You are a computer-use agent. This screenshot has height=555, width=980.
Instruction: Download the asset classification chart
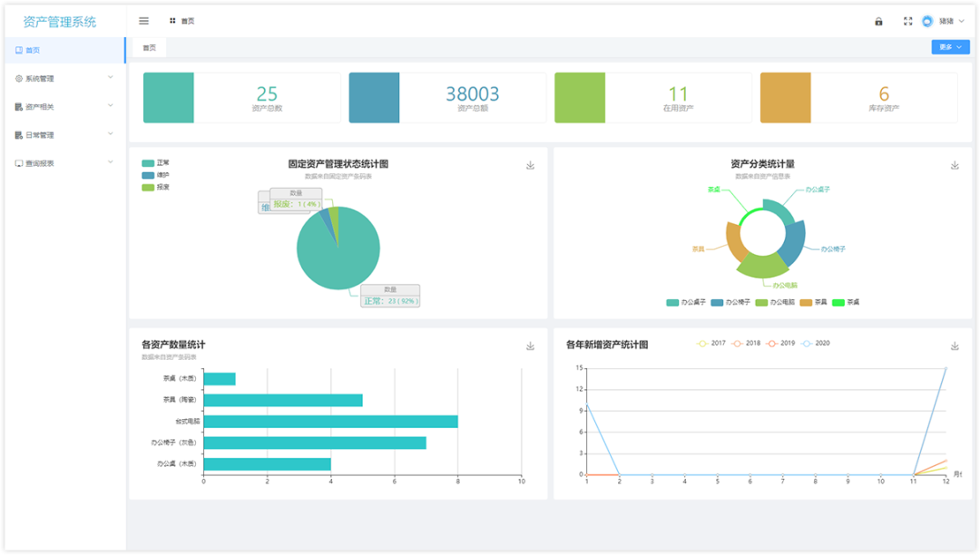point(955,165)
